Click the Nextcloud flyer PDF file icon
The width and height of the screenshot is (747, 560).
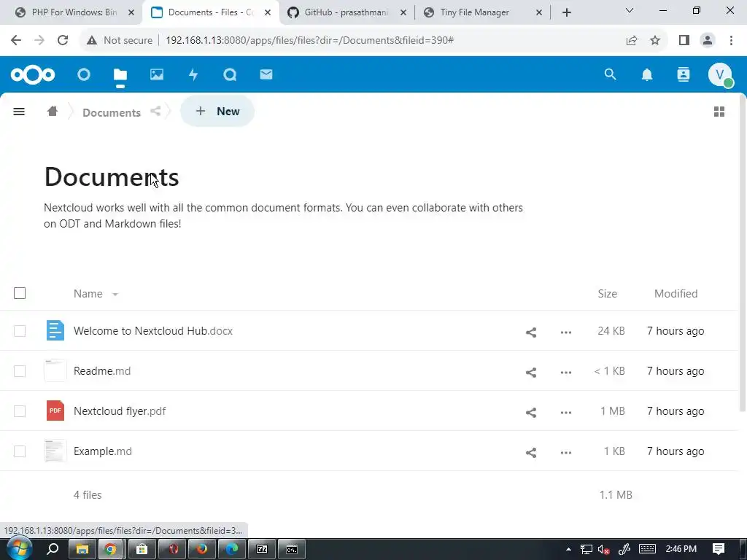tap(55, 411)
